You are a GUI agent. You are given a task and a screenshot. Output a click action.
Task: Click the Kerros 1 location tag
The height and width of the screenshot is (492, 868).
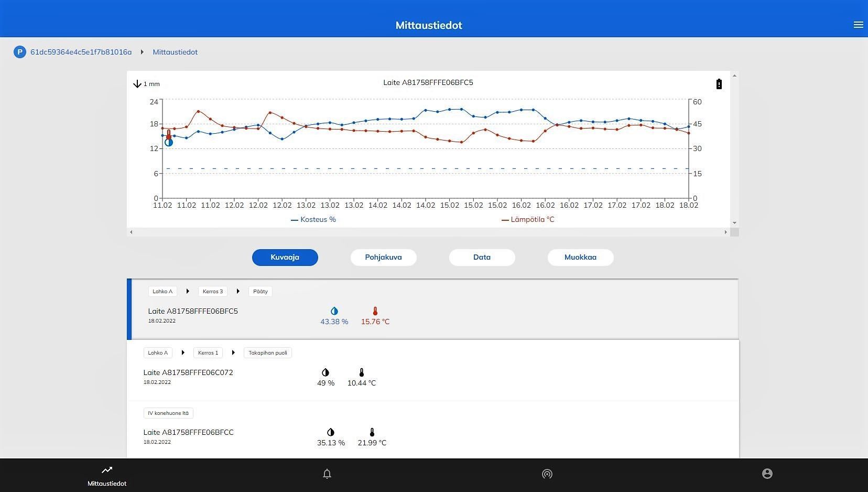(208, 352)
